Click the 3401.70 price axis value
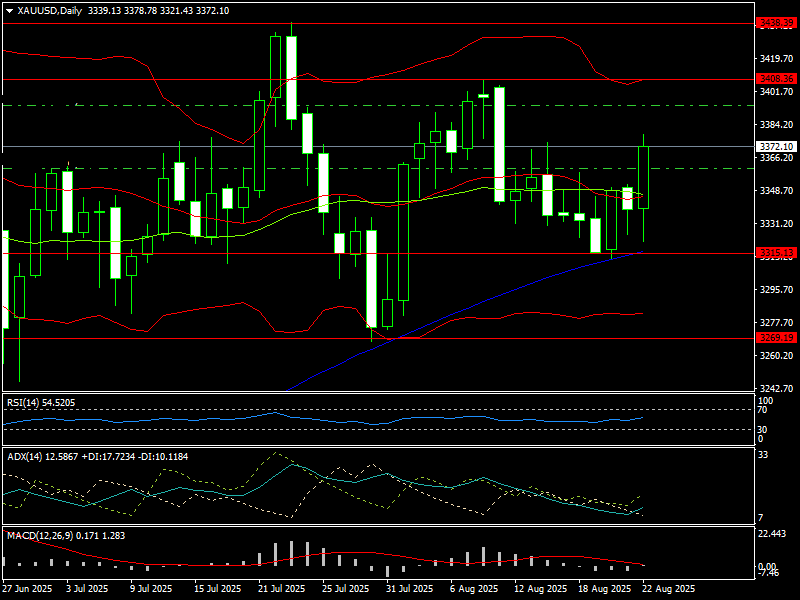Screen dimensions: 800x600 (776, 92)
